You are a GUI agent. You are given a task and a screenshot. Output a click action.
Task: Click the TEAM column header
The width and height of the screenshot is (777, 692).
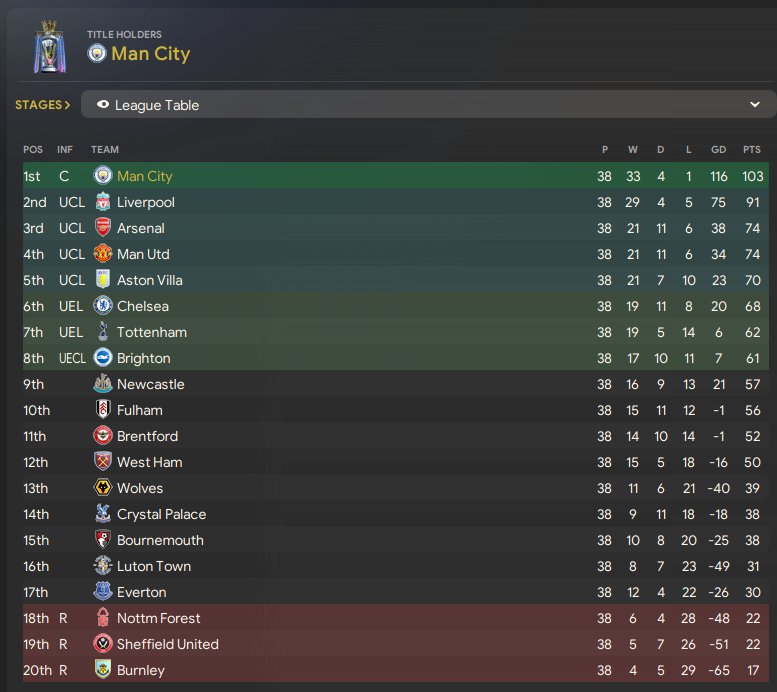click(105, 150)
